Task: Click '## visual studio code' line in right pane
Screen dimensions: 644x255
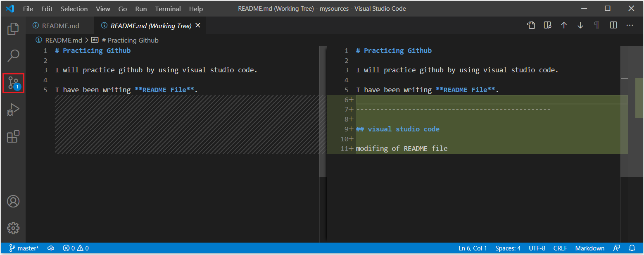Action: click(x=397, y=129)
